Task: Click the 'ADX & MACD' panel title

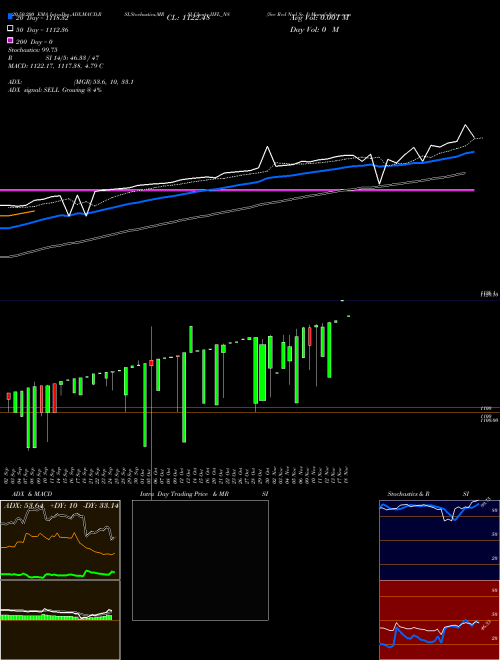Action: [32, 494]
